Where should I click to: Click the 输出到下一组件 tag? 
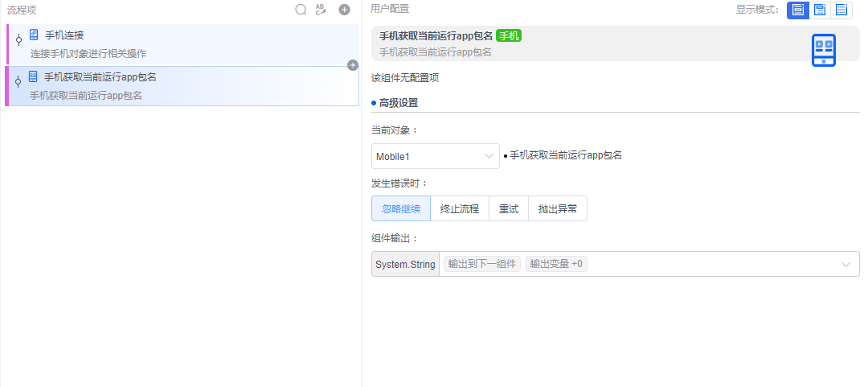point(482,264)
